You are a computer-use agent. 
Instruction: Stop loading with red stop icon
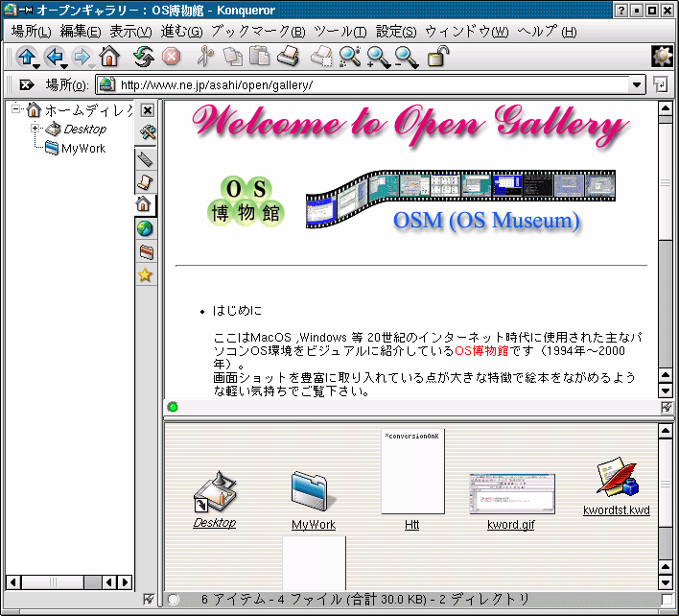tap(171, 57)
